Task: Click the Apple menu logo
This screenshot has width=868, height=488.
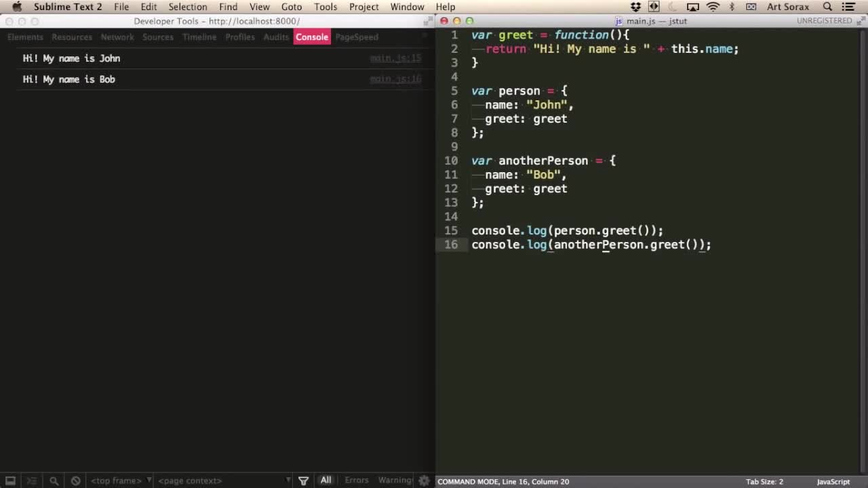Action: pyautogui.click(x=17, y=7)
